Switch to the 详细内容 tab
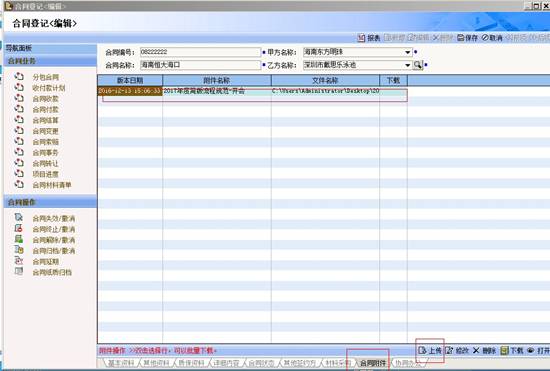Screen dimensions: 550x371 (x=226, y=363)
